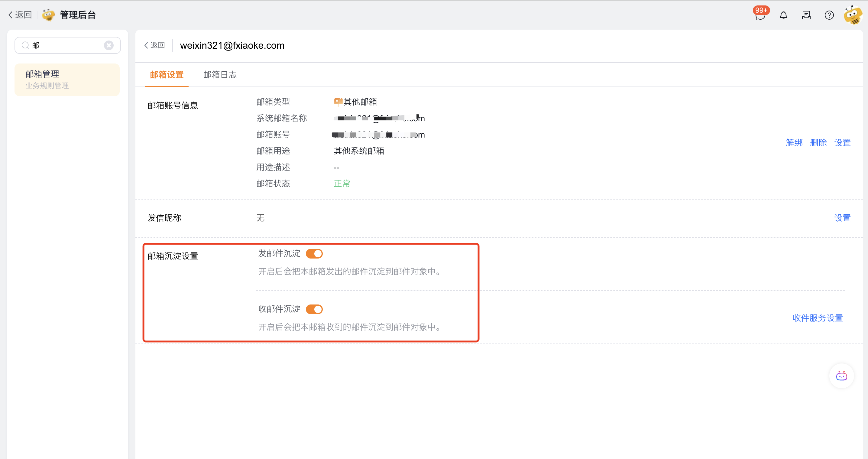Click the floating robot assistant icon
The width and height of the screenshot is (868, 459).
tap(841, 376)
